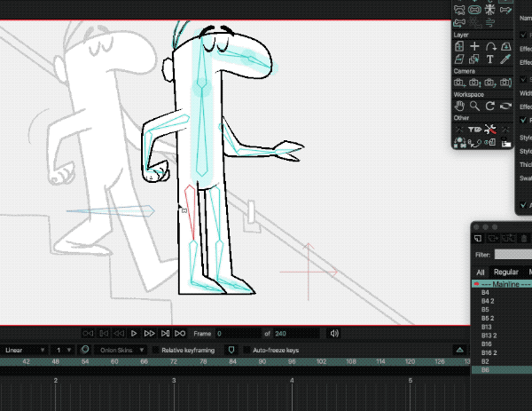Toggle the checkbox directly above the Width label

(523, 79)
